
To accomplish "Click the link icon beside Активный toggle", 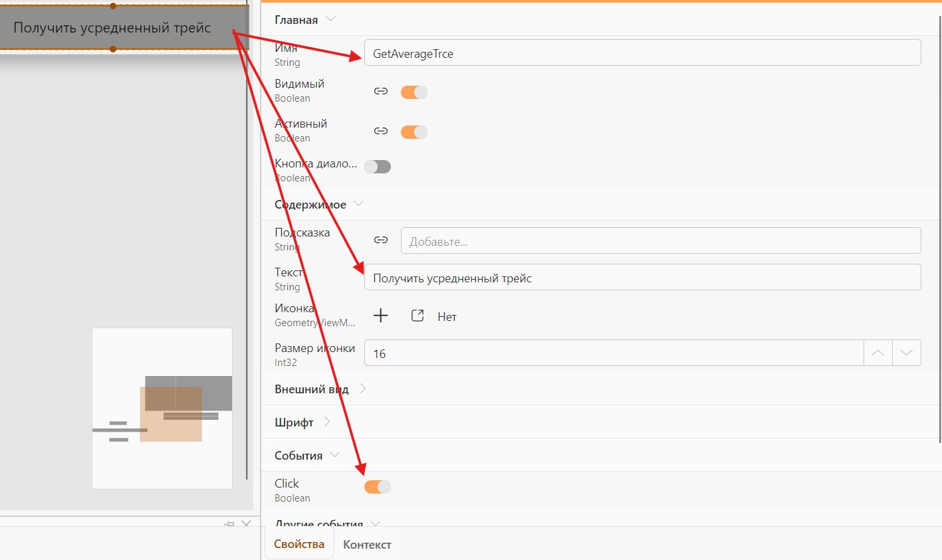I will (380, 131).
